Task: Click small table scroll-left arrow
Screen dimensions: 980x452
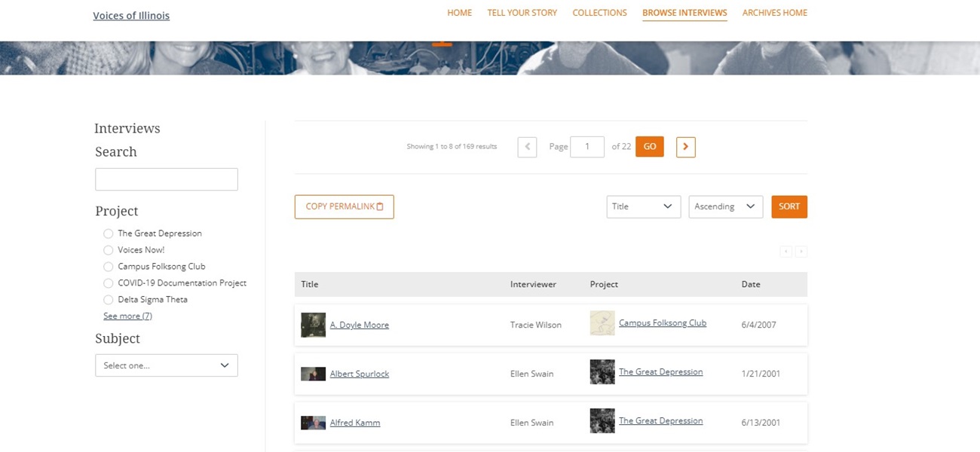Action: coord(786,252)
